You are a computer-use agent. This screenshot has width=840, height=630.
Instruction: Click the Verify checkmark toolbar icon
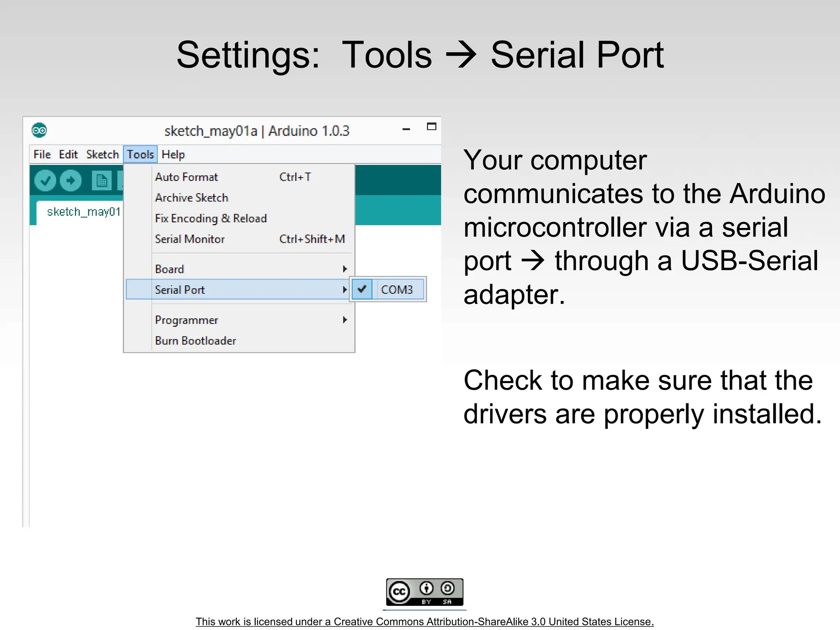45,180
